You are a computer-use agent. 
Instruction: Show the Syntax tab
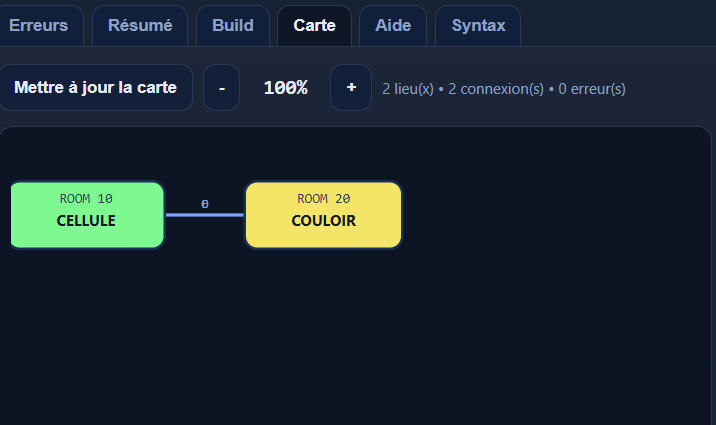click(x=478, y=26)
